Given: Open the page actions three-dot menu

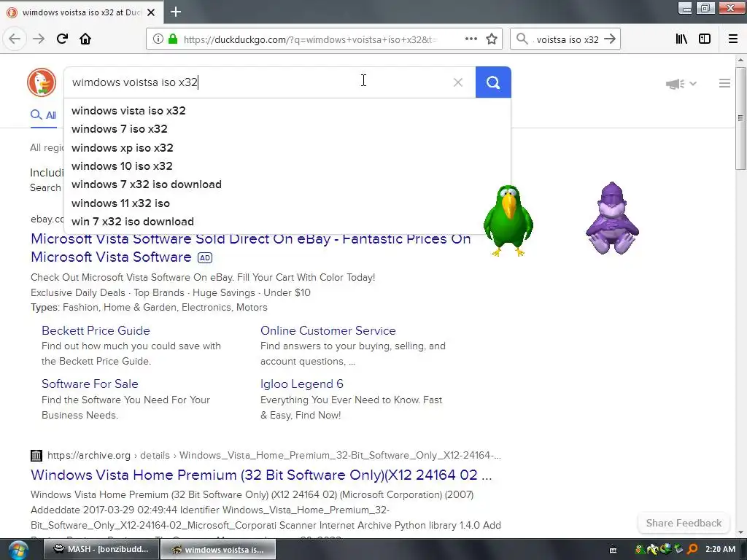Looking at the screenshot, I should [x=471, y=39].
